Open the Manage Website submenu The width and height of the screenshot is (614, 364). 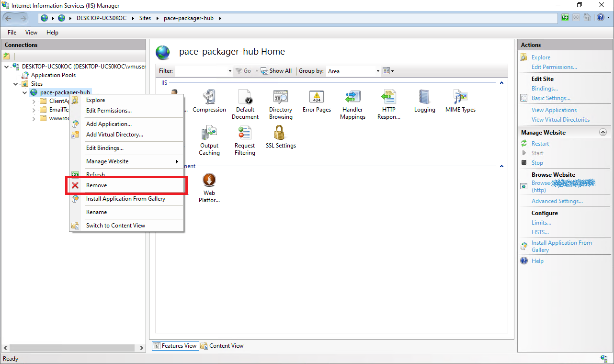(x=127, y=161)
